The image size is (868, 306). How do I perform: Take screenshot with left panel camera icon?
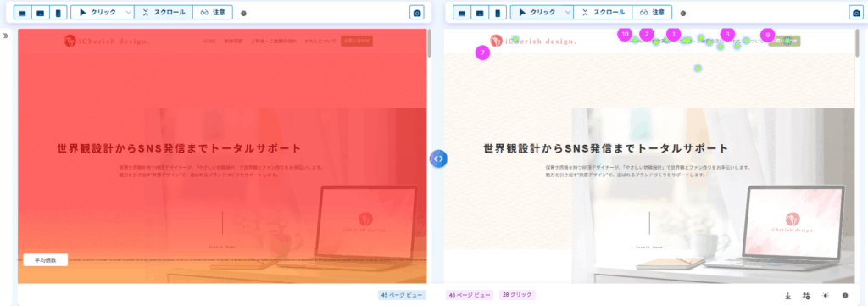[x=417, y=12]
